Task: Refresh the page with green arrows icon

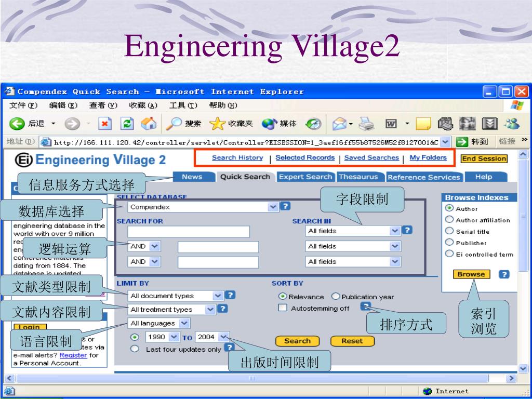Action: [127, 124]
